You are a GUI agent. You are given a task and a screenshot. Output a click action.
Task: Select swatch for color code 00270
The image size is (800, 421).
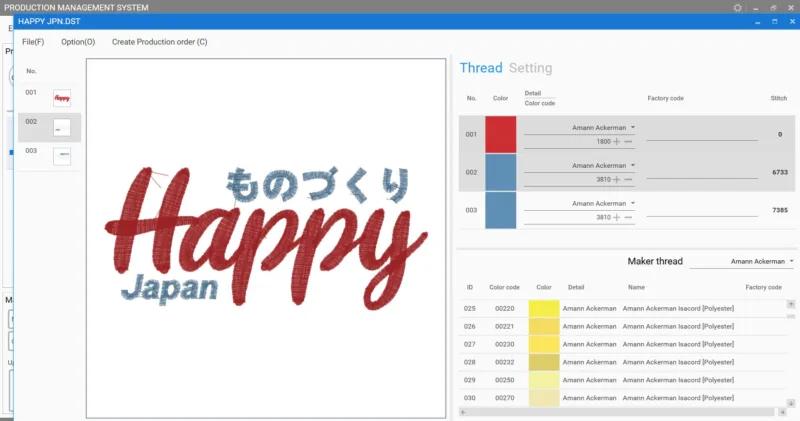pyautogui.click(x=544, y=398)
